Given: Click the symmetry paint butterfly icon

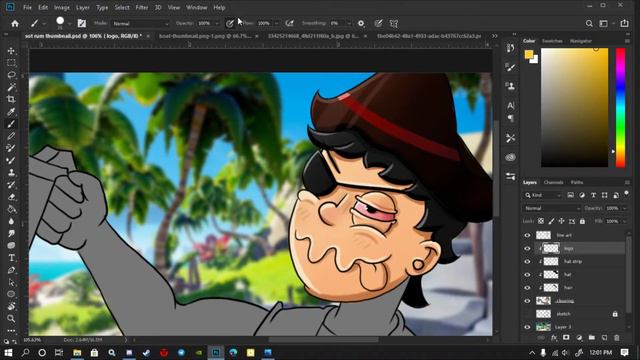Looking at the screenshot, I should coord(393,24).
